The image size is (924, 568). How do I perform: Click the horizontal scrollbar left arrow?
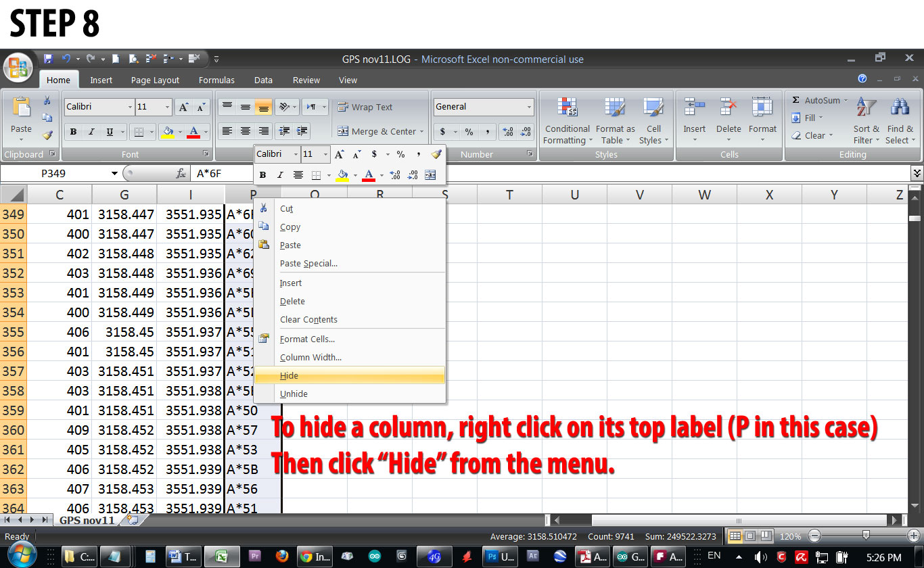point(557,519)
